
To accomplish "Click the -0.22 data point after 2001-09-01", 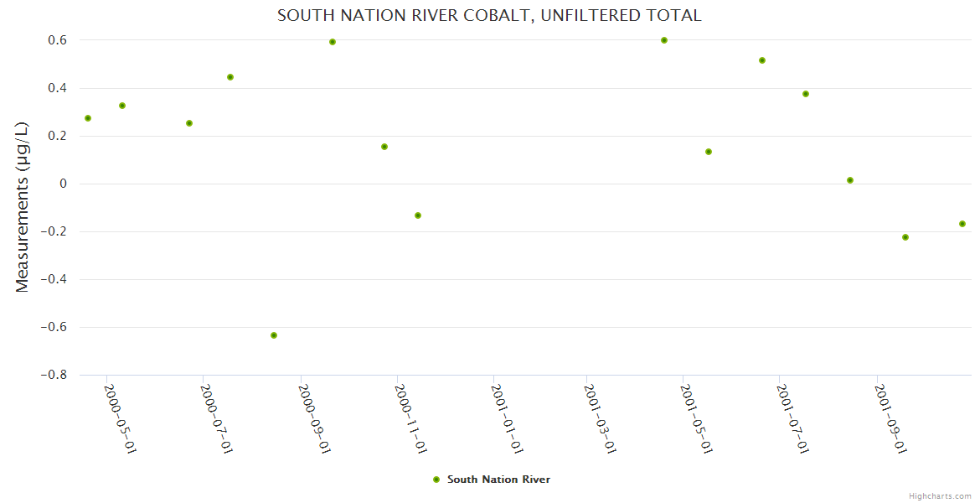I will 905,237.
